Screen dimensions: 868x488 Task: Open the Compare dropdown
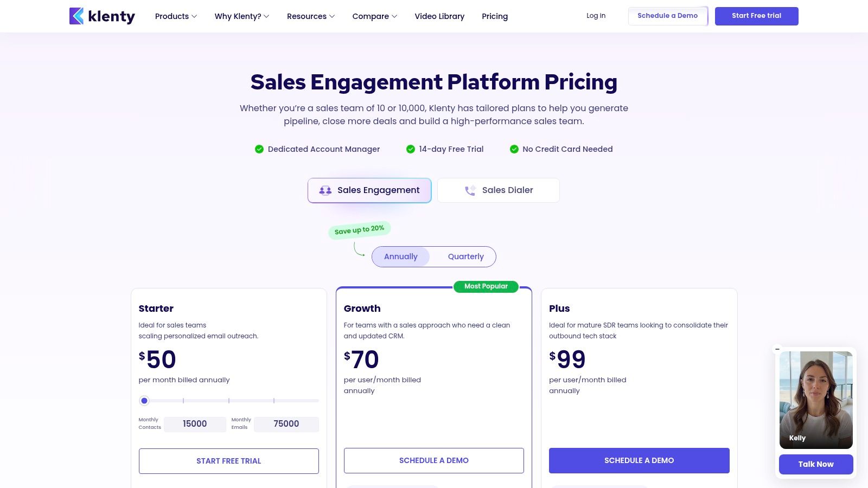[375, 16]
